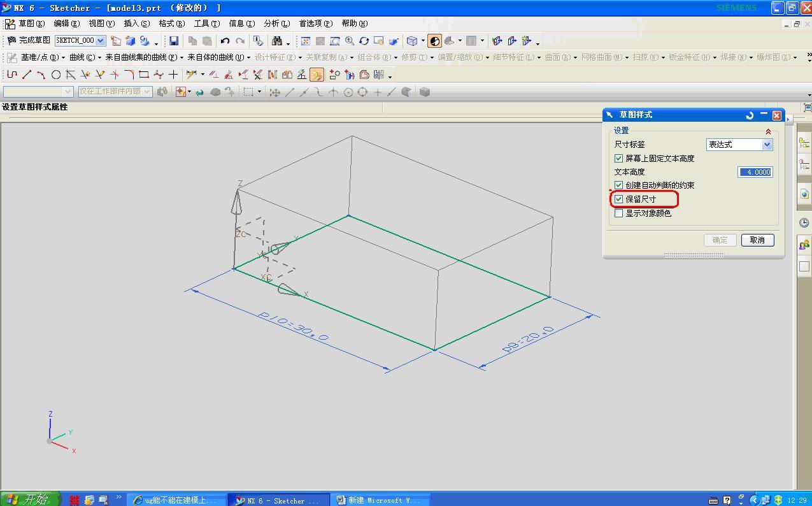
Task: Uncheck the 保留尺寸 checkbox
Action: click(x=618, y=199)
